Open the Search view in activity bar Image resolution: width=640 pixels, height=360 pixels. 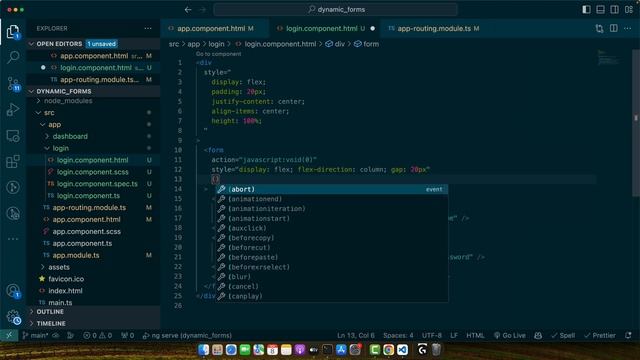tap(13, 57)
